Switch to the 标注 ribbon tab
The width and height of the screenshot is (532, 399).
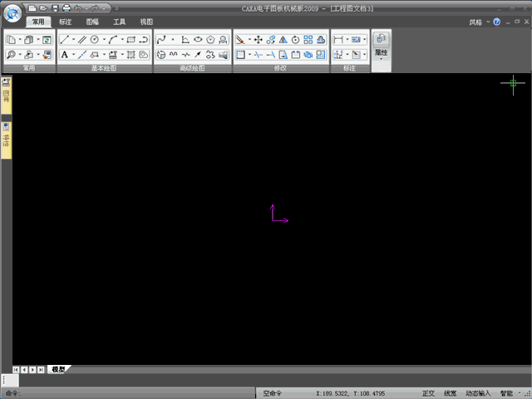(x=65, y=22)
